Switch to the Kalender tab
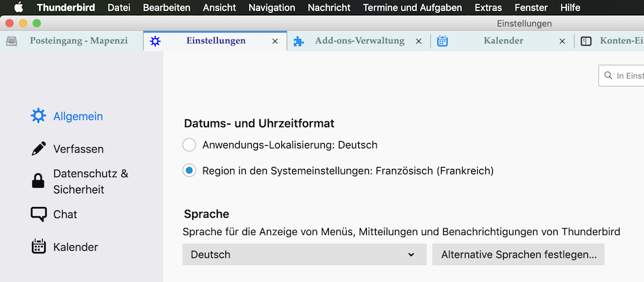This screenshot has height=282, width=644. click(x=503, y=41)
